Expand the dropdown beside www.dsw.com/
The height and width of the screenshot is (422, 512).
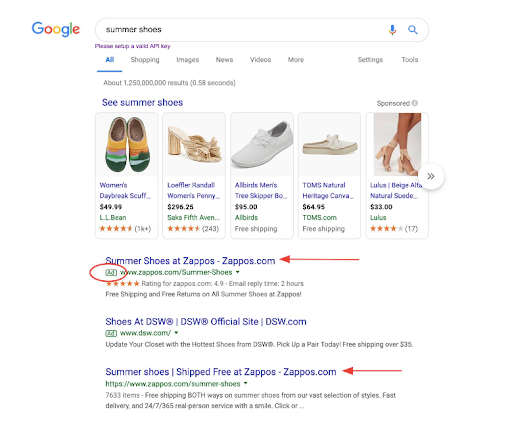(x=176, y=333)
